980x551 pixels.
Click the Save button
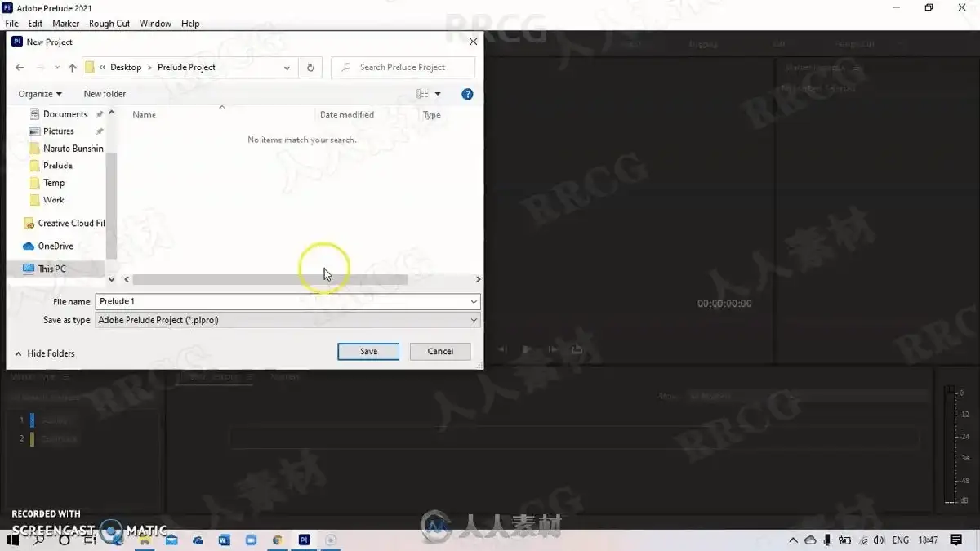[368, 352]
